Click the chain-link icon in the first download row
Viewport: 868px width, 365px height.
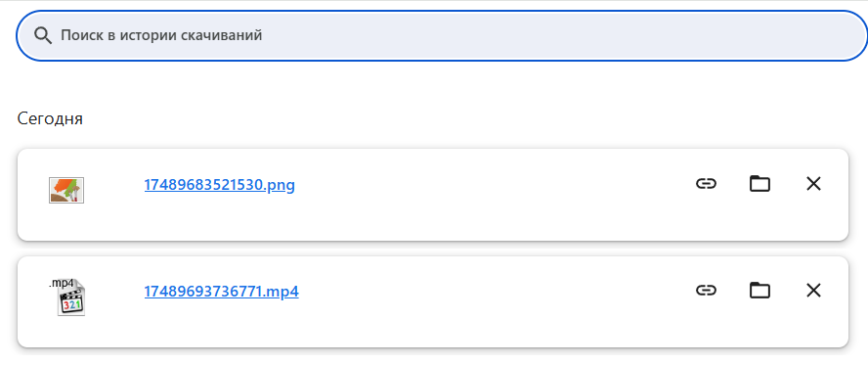coord(706,183)
